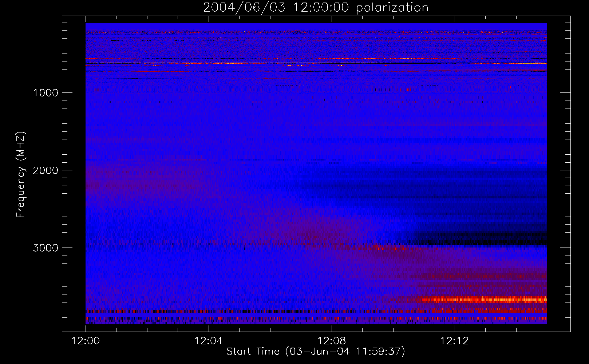This screenshot has width=589, height=364.
Task: Click the 1000 frequency tick label
Action: tap(46, 93)
